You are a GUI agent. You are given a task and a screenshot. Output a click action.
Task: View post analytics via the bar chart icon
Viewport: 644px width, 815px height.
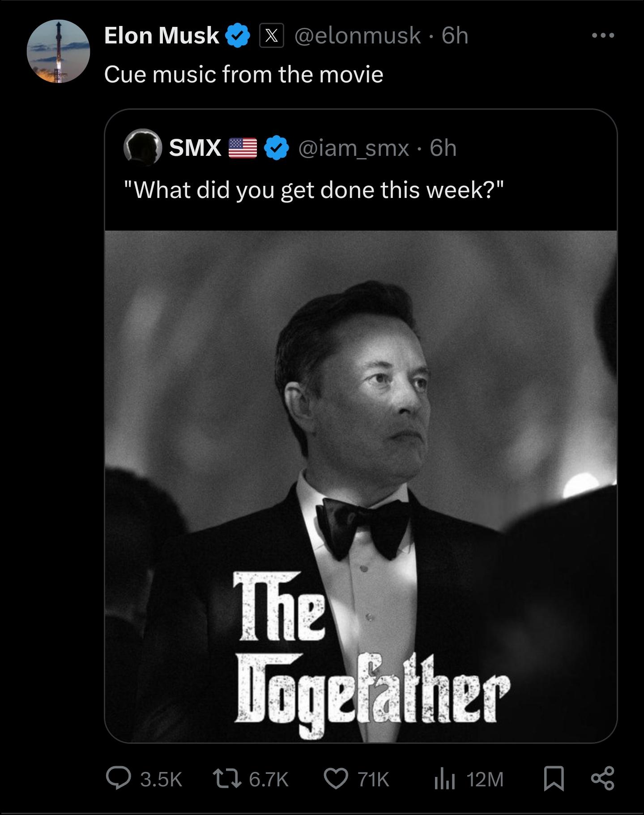click(x=445, y=780)
